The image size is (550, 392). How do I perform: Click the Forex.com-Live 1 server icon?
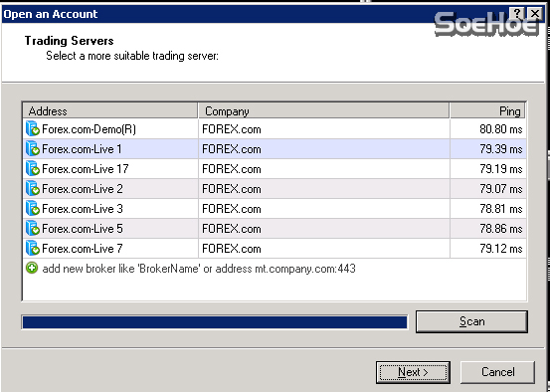pyautogui.click(x=33, y=149)
